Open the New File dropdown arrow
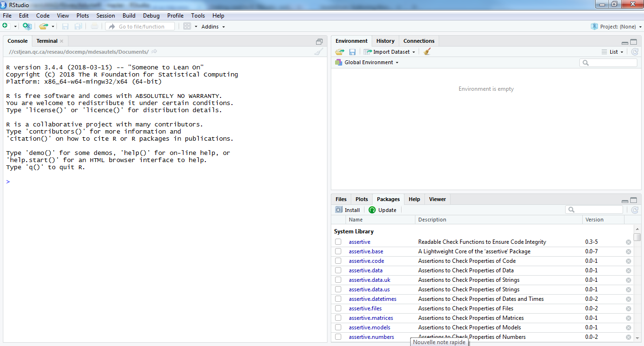This screenshot has height=346, width=644. (15, 27)
